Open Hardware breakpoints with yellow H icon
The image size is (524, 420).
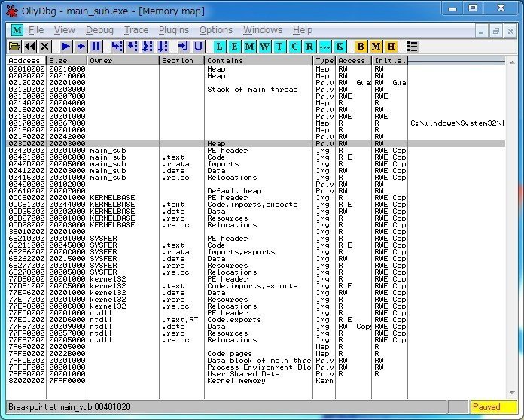[391, 47]
